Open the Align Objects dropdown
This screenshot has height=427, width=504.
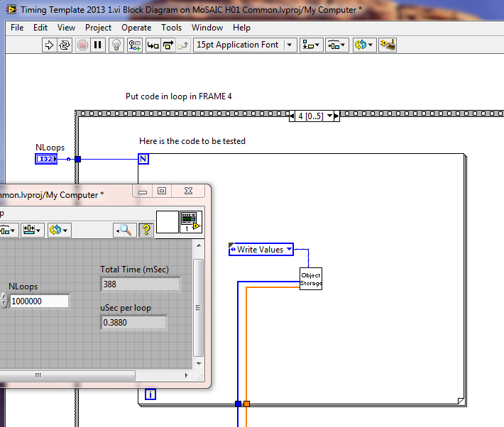[311, 45]
